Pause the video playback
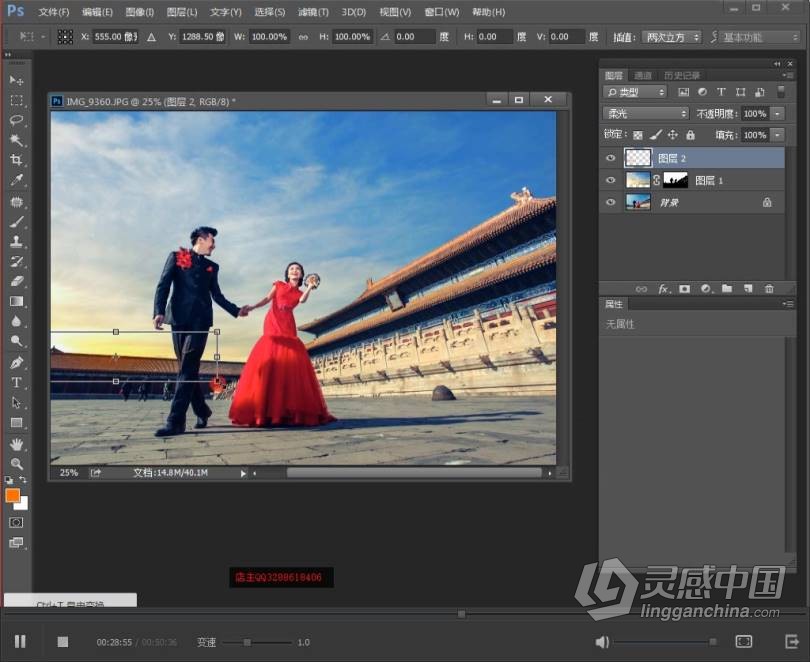Viewport: 810px width, 662px height. click(20, 642)
